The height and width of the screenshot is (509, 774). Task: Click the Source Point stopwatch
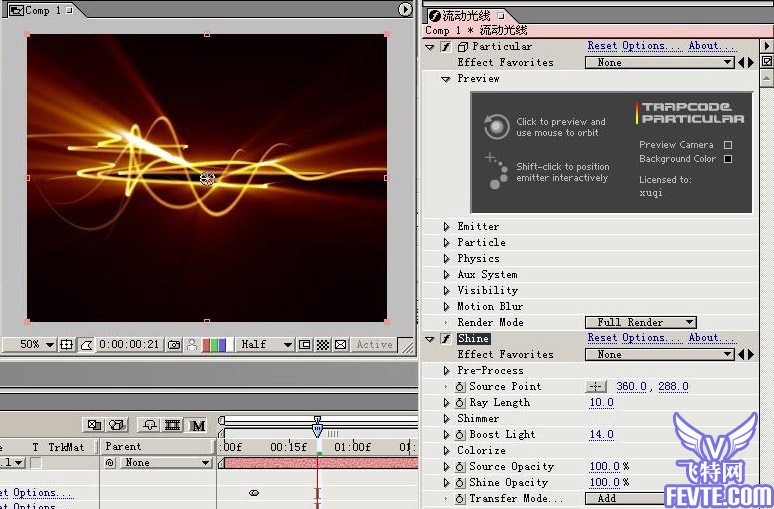click(x=460, y=387)
